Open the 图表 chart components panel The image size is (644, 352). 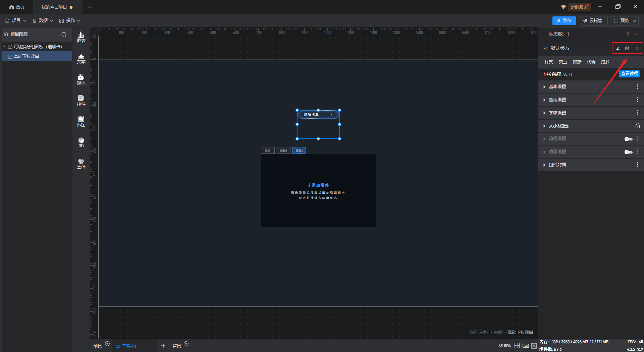[81, 37]
